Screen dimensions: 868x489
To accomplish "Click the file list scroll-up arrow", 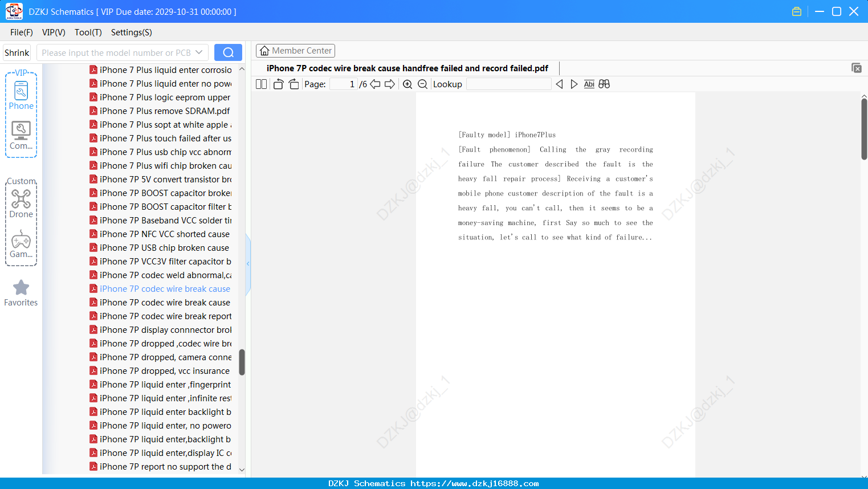I will [242, 69].
